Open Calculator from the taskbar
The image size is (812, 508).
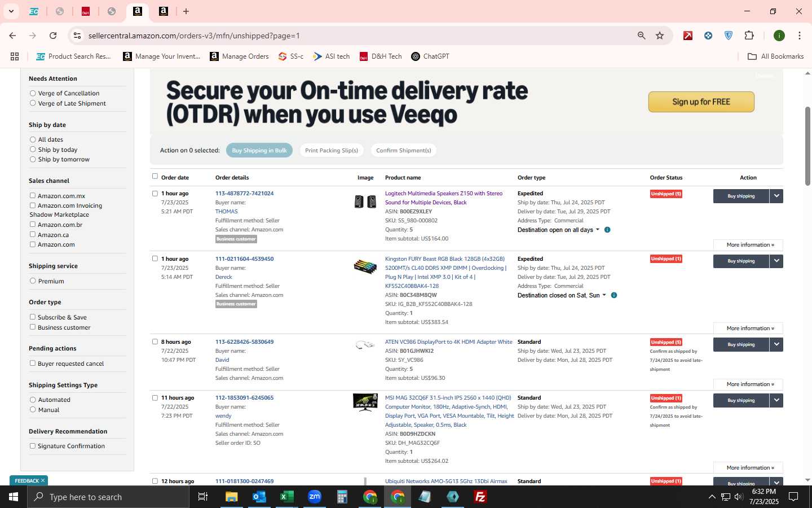pyautogui.click(x=342, y=497)
